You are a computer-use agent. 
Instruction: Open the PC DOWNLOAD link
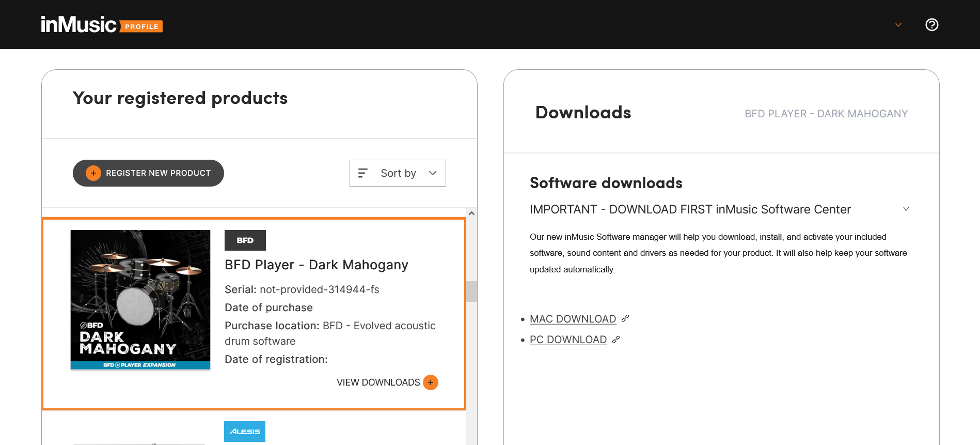[568, 340]
